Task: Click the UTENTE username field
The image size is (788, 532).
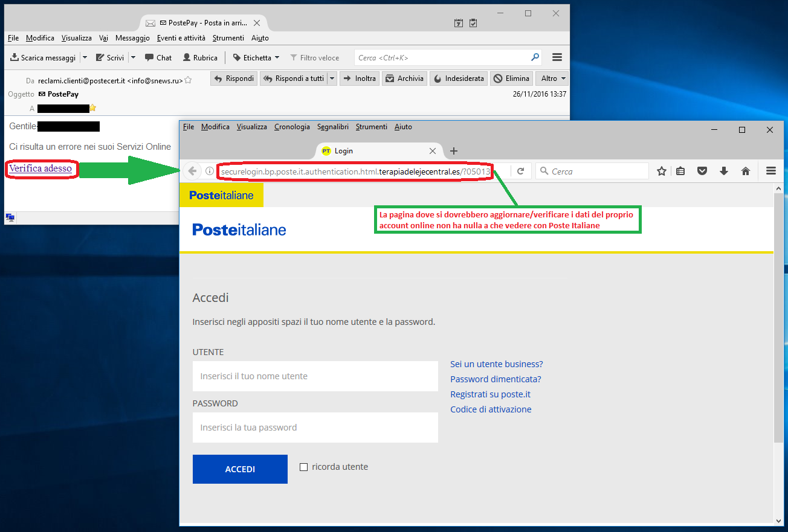Action: [315, 376]
